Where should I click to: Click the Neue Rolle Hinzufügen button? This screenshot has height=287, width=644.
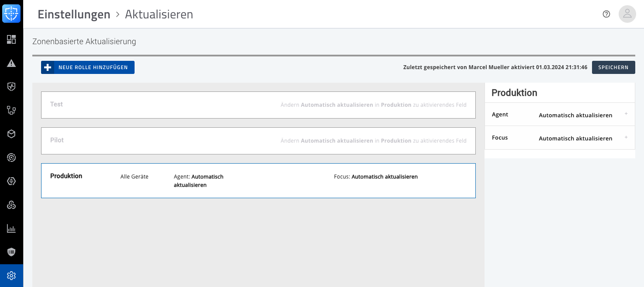(x=88, y=67)
